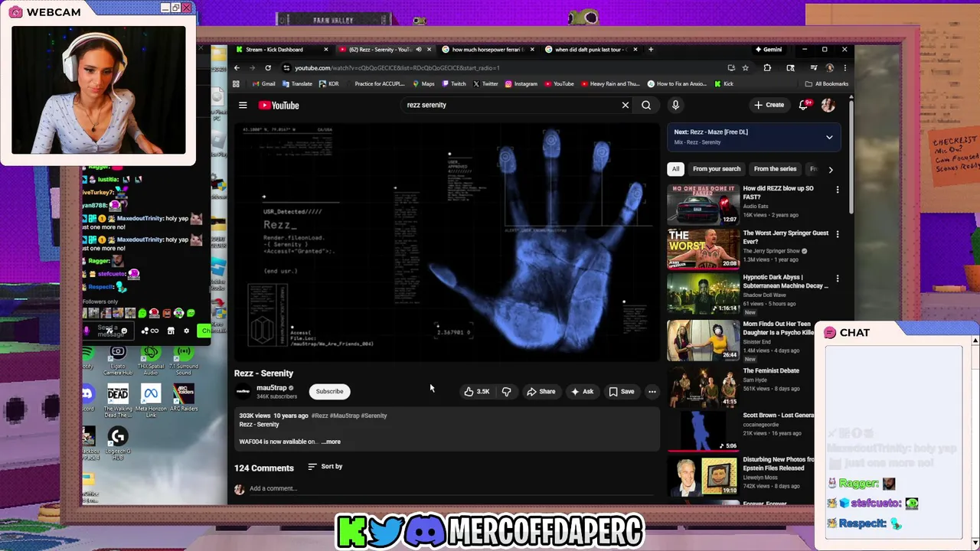Open options for 'How did REZZ blow up' video

(838, 189)
